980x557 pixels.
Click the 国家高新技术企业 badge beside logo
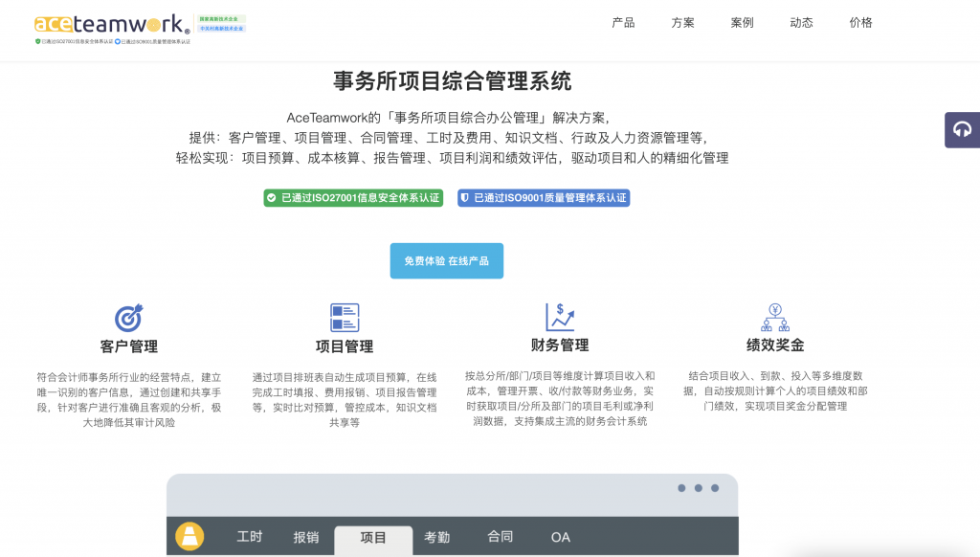click(x=221, y=19)
